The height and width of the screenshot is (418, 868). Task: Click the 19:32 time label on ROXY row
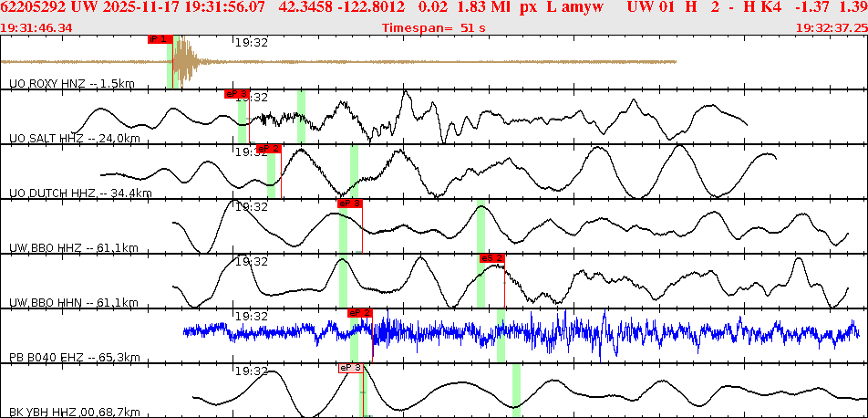pos(252,43)
